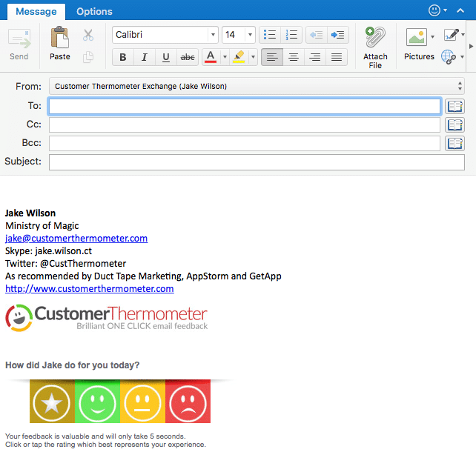Viewport: 476px width, 455px height.
Task: Align text right
Action: 315,57
